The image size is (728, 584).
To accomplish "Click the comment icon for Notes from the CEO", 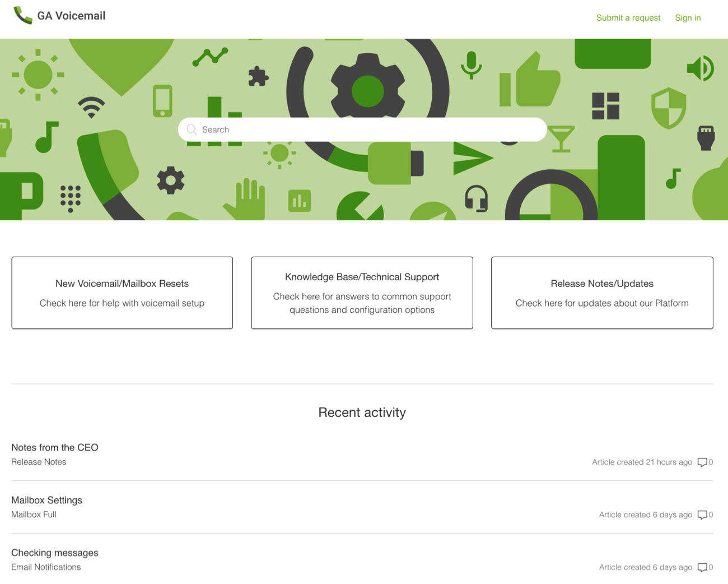I will tap(702, 462).
